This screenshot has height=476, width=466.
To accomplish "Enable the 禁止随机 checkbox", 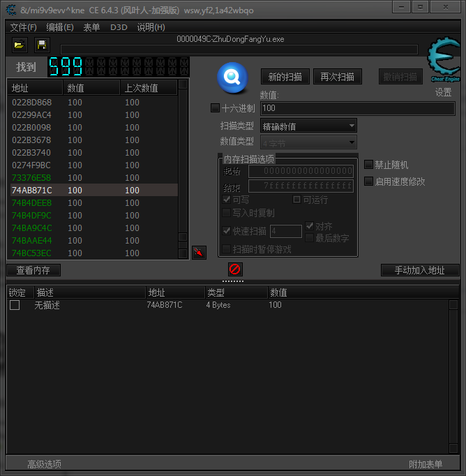I will 368,165.
